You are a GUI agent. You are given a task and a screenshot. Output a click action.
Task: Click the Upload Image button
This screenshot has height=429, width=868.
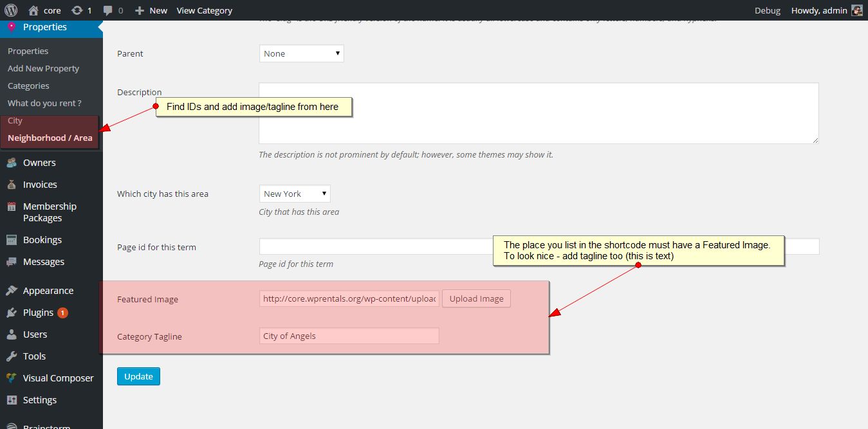476,298
